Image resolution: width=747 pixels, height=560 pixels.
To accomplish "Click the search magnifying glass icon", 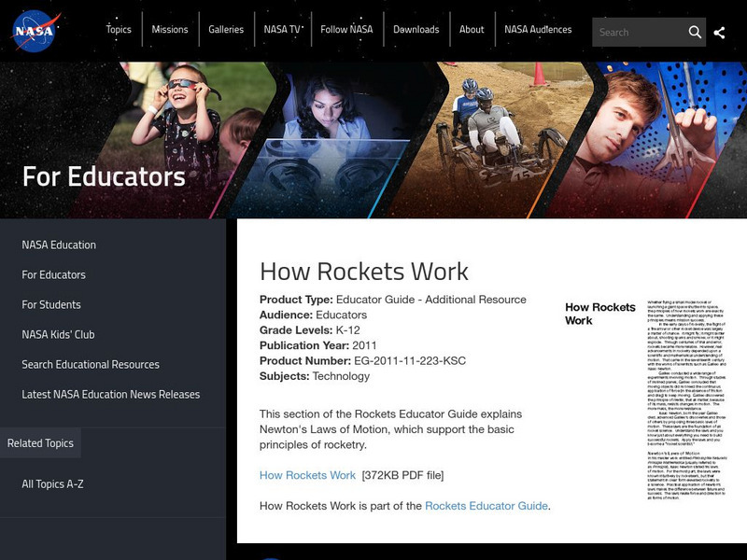I will [695, 33].
